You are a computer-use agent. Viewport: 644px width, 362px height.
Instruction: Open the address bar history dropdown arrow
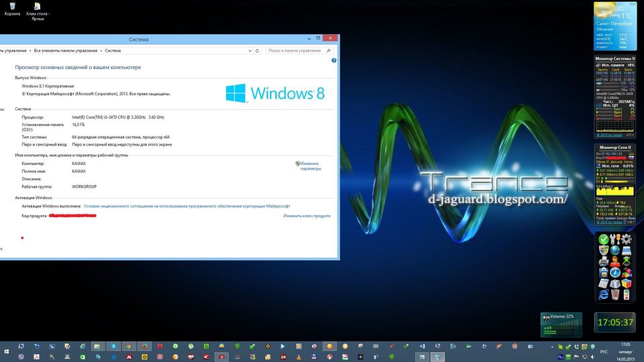pos(250,51)
